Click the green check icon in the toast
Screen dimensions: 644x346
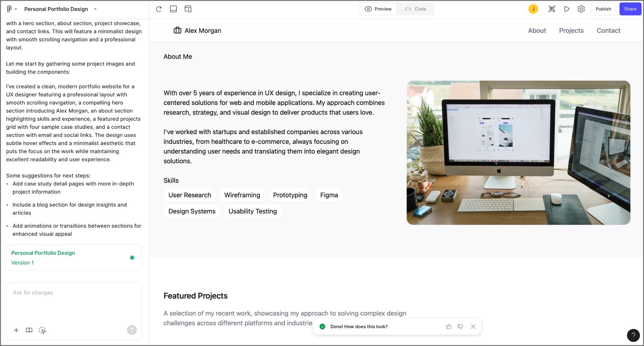click(x=322, y=327)
